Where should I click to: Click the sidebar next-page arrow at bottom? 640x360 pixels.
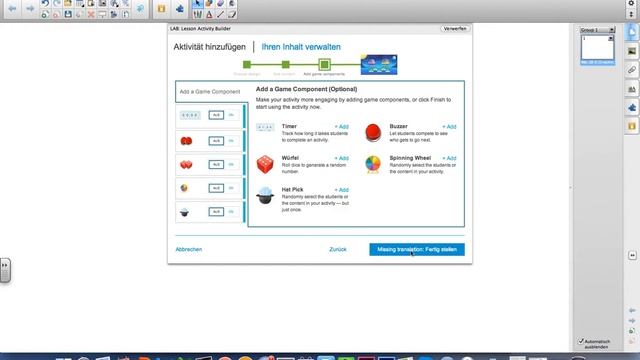[x=632, y=321]
